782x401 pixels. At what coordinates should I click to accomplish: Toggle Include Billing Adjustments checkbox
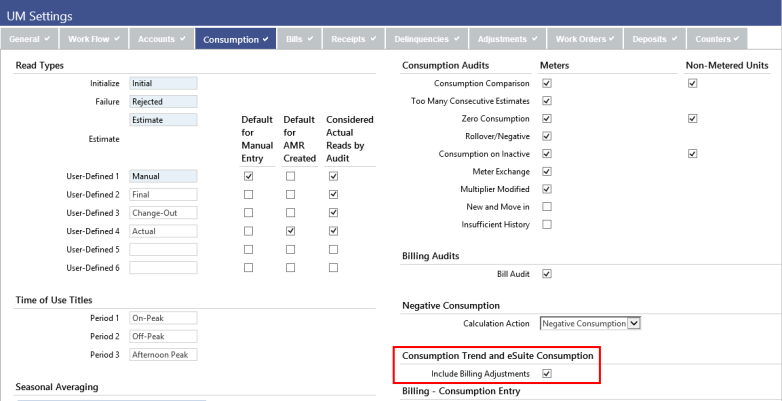[x=547, y=373]
